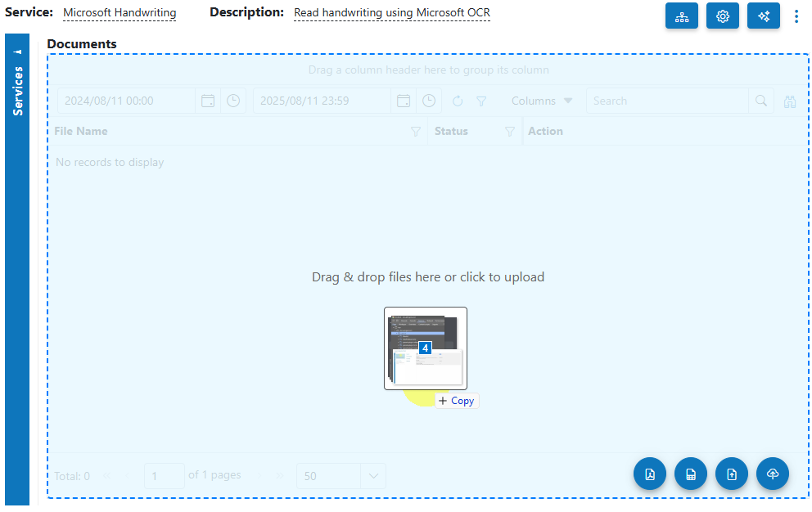Viewport: 812px width, 512px height.
Task: Click the AI sparkle button
Action: click(x=764, y=16)
